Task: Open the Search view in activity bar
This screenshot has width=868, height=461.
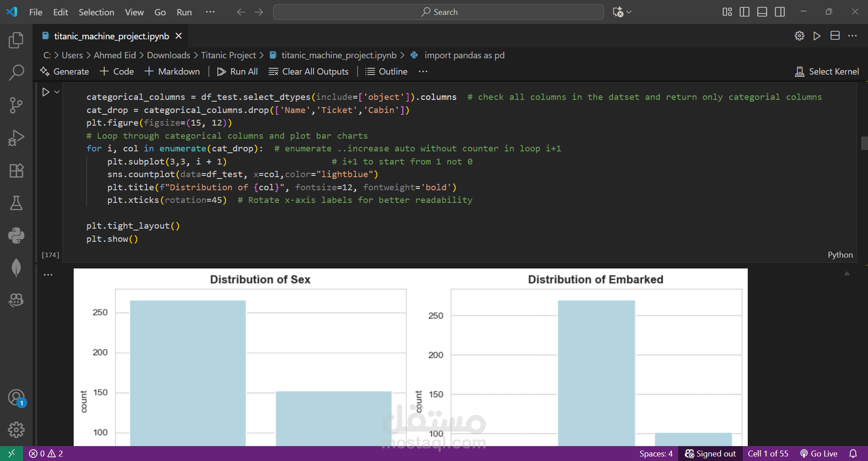Action: click(16, 73)
